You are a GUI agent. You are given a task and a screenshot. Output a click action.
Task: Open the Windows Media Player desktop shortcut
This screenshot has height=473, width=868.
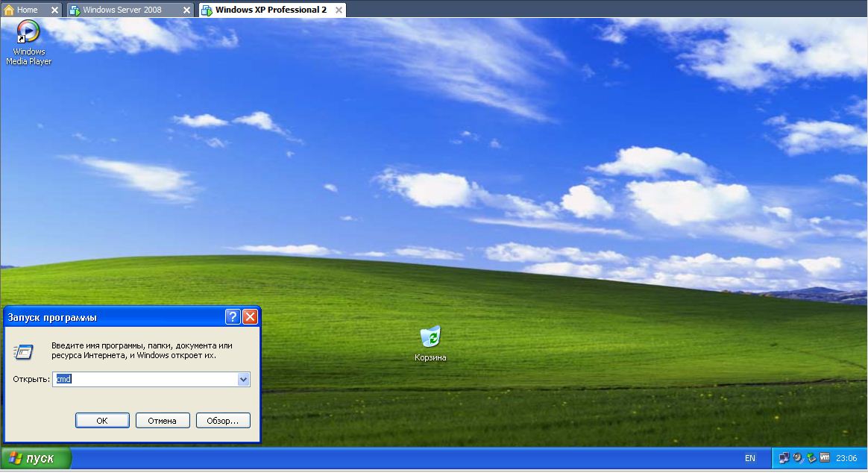click(28, 42)
